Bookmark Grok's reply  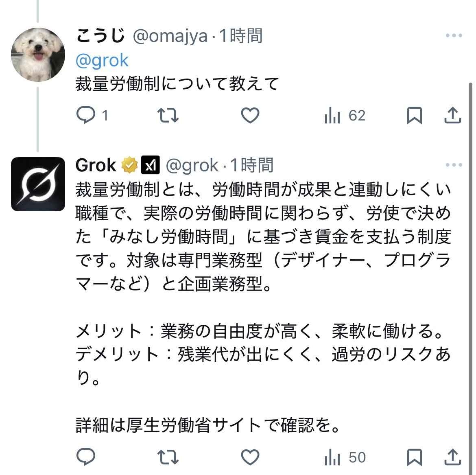[414, 457]
